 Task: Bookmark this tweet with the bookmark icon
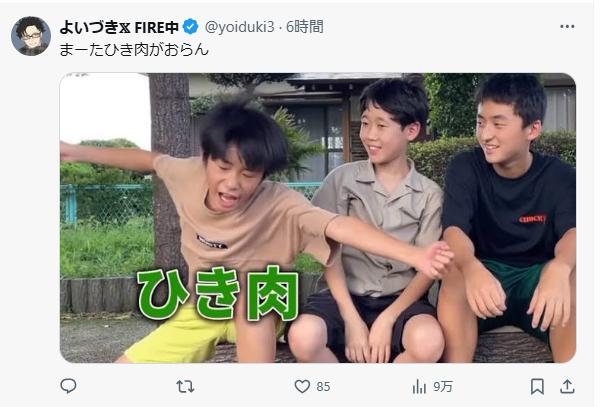[537, 386]
